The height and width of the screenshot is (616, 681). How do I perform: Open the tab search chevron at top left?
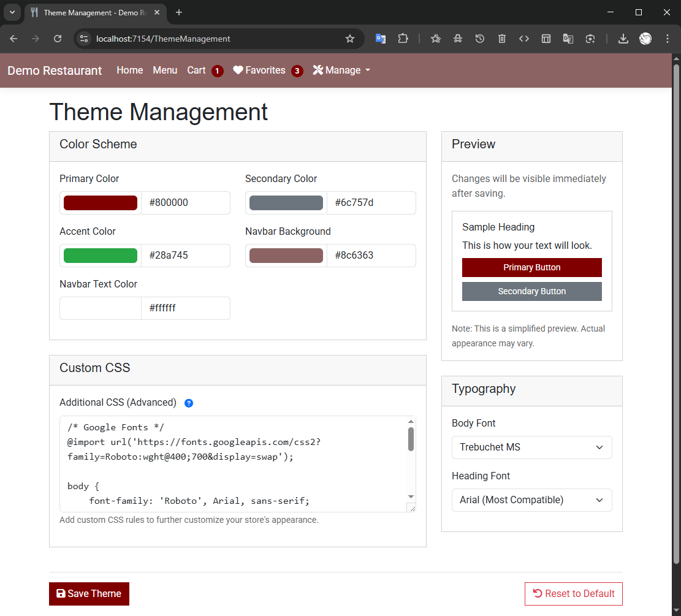[x=12, y=13]
